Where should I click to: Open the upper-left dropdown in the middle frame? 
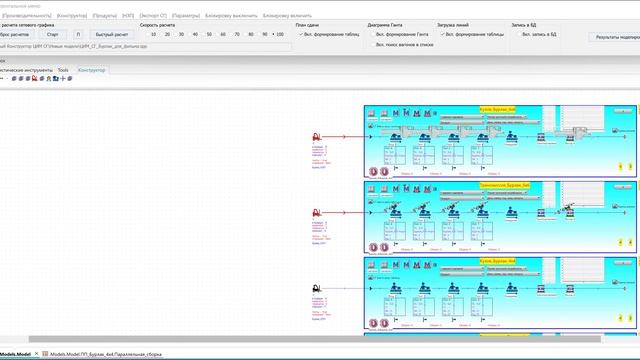coord(462,193)
